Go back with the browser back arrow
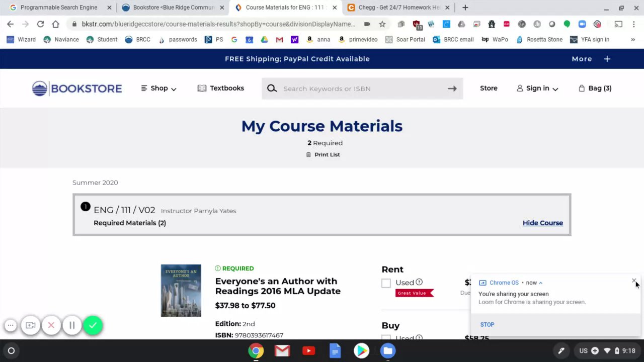 coord(10,24)
